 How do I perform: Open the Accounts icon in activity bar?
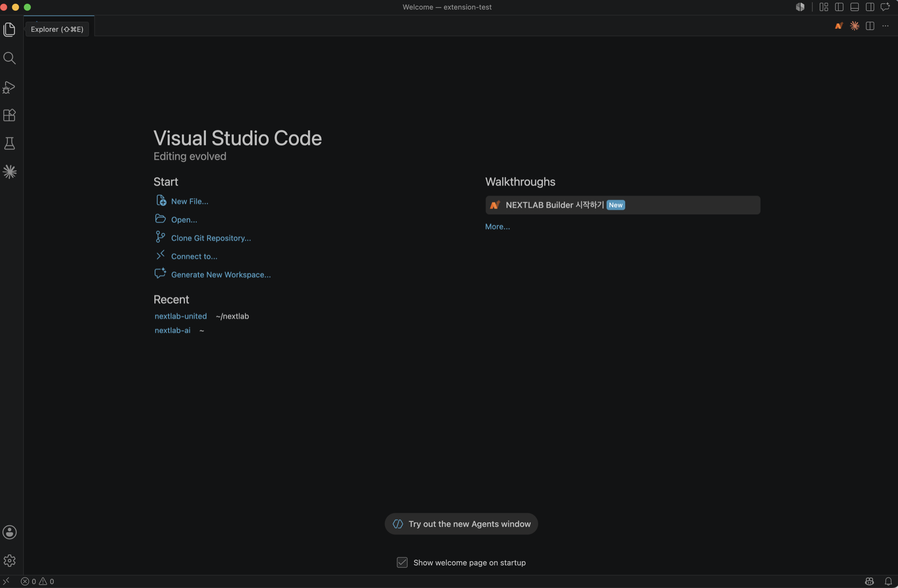tap(9, 532)
